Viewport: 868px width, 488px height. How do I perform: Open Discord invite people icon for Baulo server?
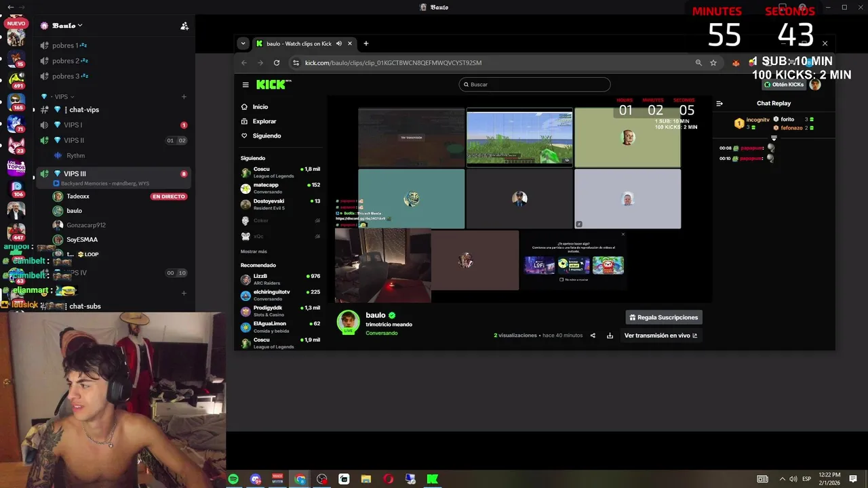[x=184, y=26]
